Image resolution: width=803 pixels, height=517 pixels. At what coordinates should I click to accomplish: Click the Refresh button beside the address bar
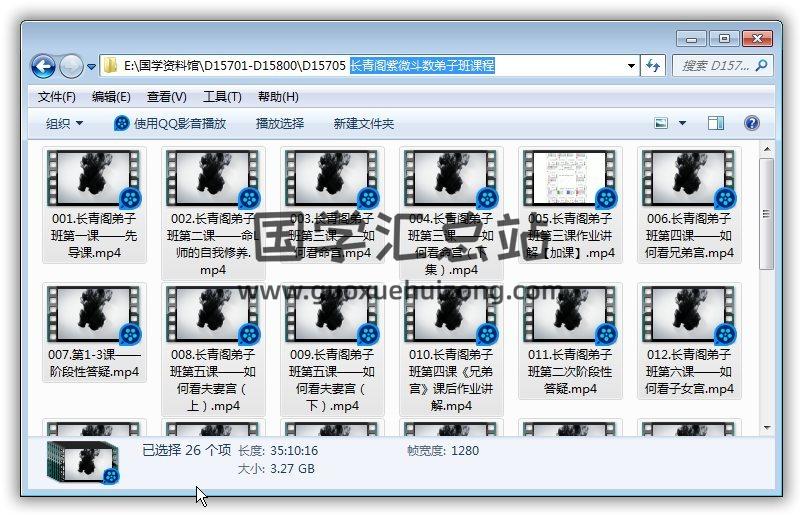click(x=653, y=66)
